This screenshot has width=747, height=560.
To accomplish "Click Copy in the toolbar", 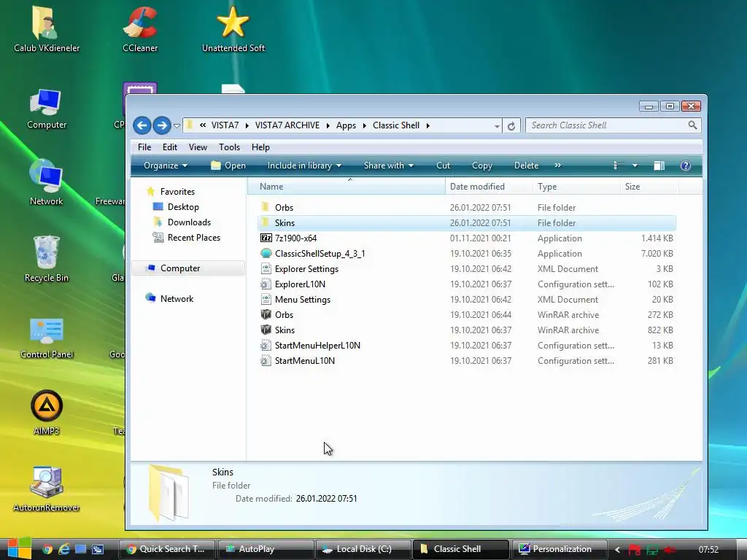I will [481, 166].
